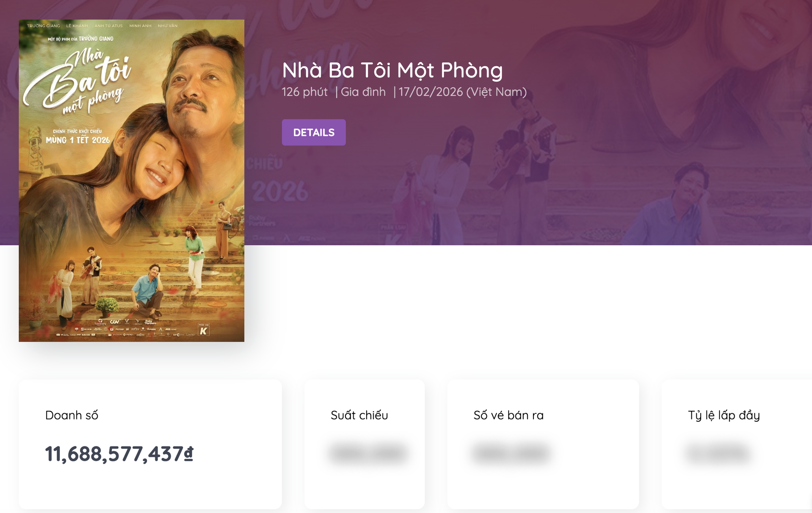Click the K rating badge on poster
812x513 pixels.
click(203, 330)
